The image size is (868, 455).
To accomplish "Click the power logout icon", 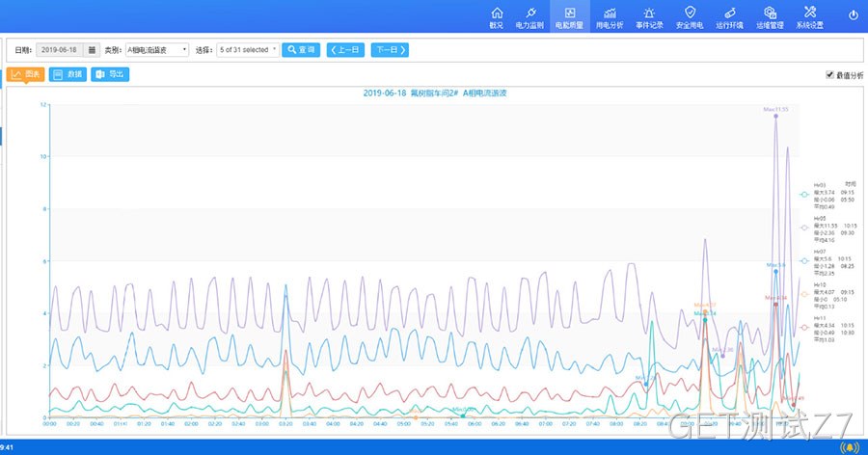I will pyautogui.click(x=854, y=15).
